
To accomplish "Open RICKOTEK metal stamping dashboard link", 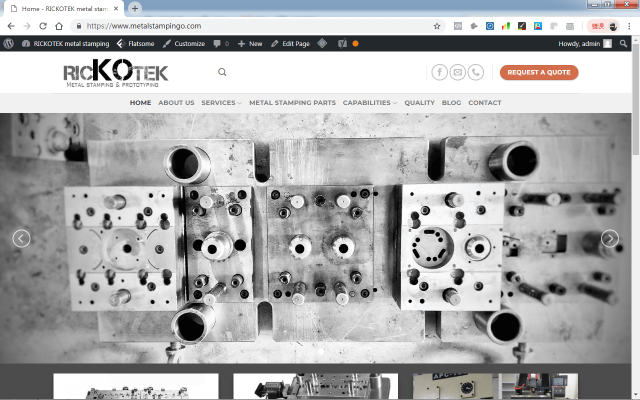I will coord(66,44).
